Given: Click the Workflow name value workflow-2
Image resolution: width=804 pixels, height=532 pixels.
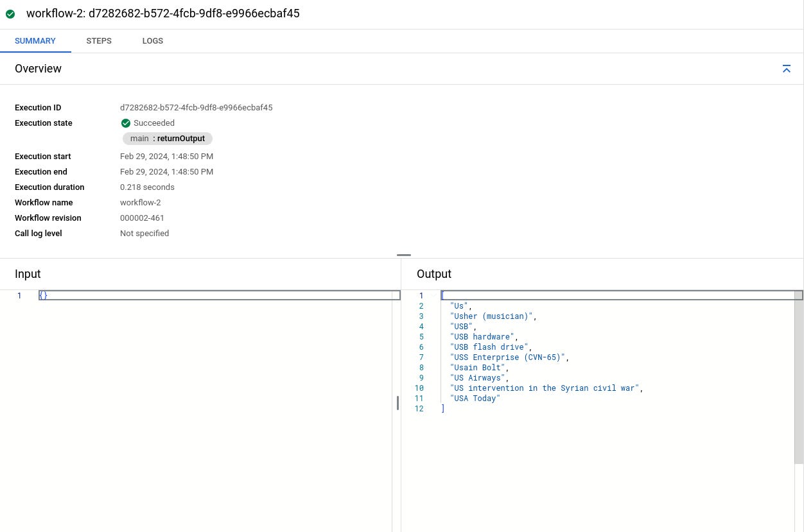Looking at the screenshot, I should [x=141, y=203].
